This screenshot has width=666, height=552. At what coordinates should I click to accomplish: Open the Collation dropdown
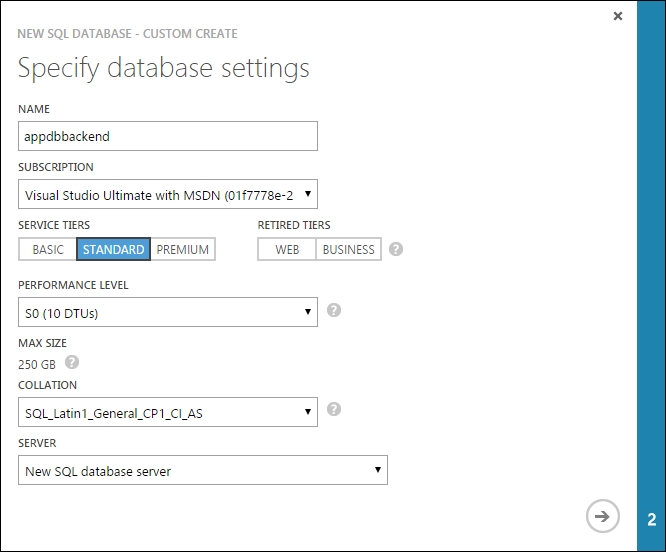click(x=168, y=412)
